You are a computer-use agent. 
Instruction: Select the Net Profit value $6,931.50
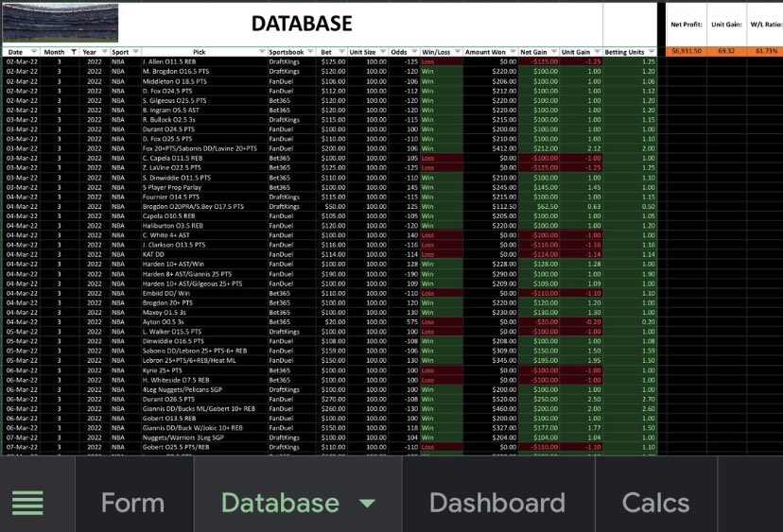click(687, 51)
